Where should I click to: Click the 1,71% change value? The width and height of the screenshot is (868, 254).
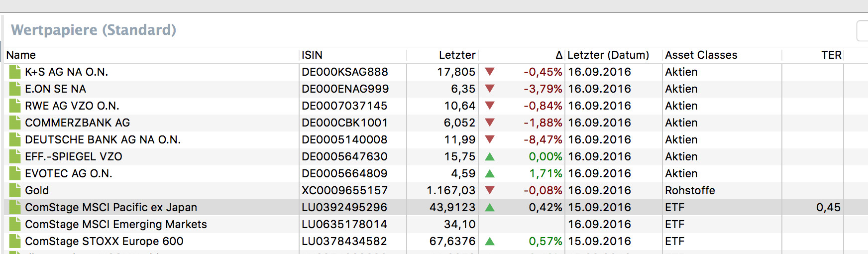(545, 173)
